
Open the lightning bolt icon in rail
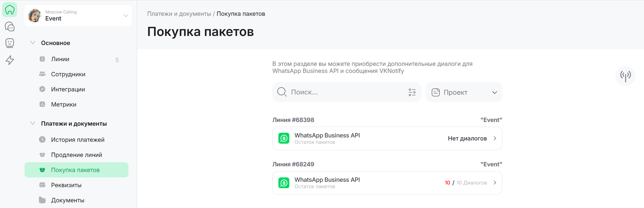[x=10, y=60]
